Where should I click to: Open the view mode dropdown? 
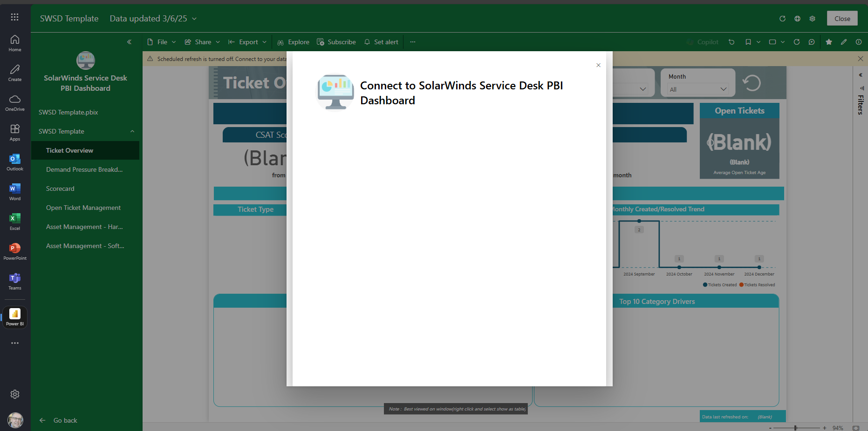[x=777, y=42]
